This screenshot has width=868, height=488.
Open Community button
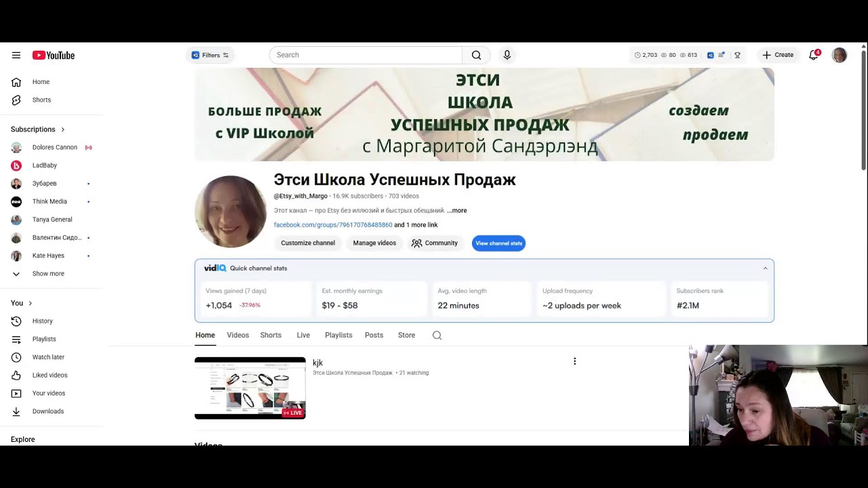tap(435, 243)
